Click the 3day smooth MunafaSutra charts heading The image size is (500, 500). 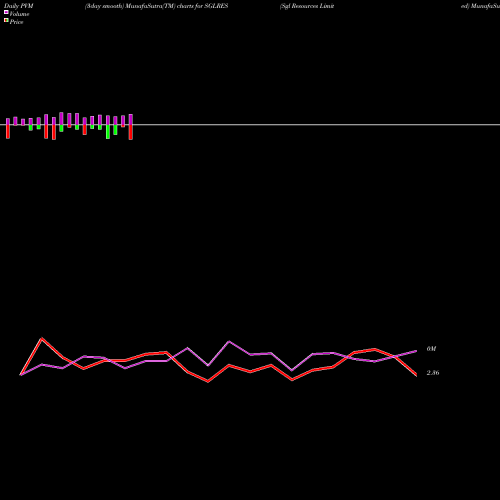point(156,6)
